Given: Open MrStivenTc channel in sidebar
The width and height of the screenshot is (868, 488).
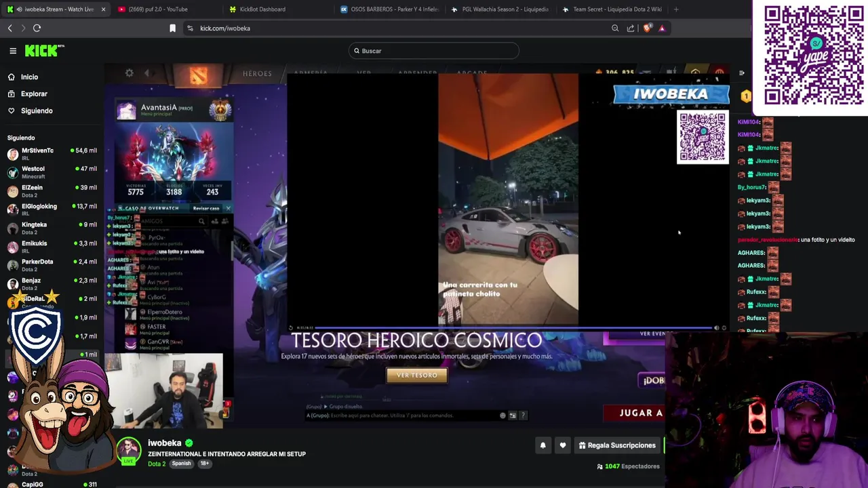Looking at the screenshot, I should (x=52, y=154).
